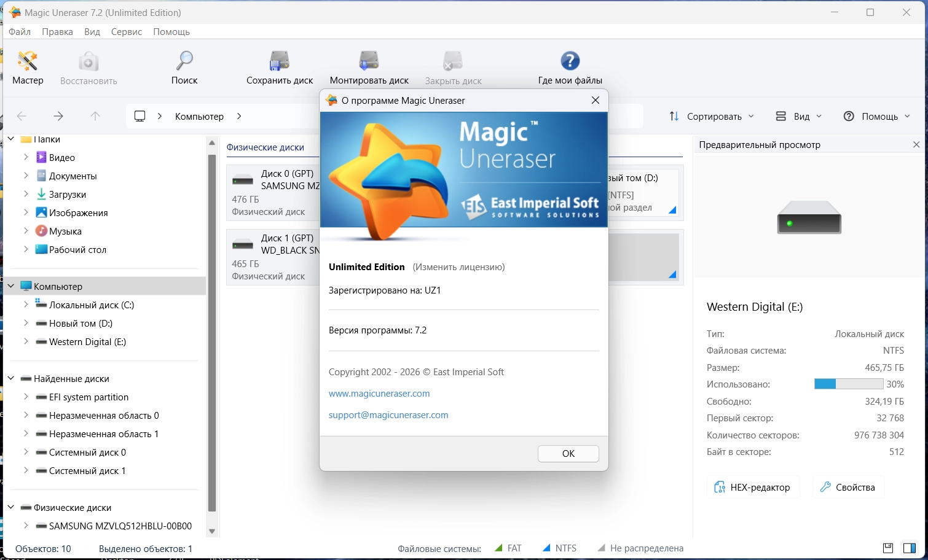Click the tree scrollbar down arrow
Viewport: 928px width, 560px height.
click(x=212, y=532)
